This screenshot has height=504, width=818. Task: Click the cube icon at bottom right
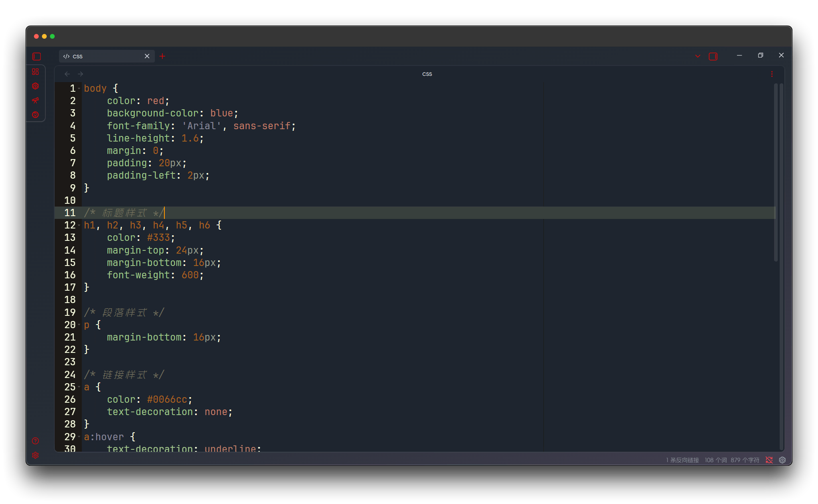coord(782,460)
